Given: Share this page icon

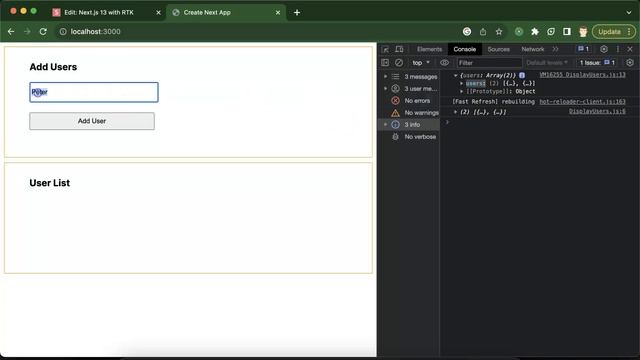Looking at the screenshot, I should (x=483, y=31).
